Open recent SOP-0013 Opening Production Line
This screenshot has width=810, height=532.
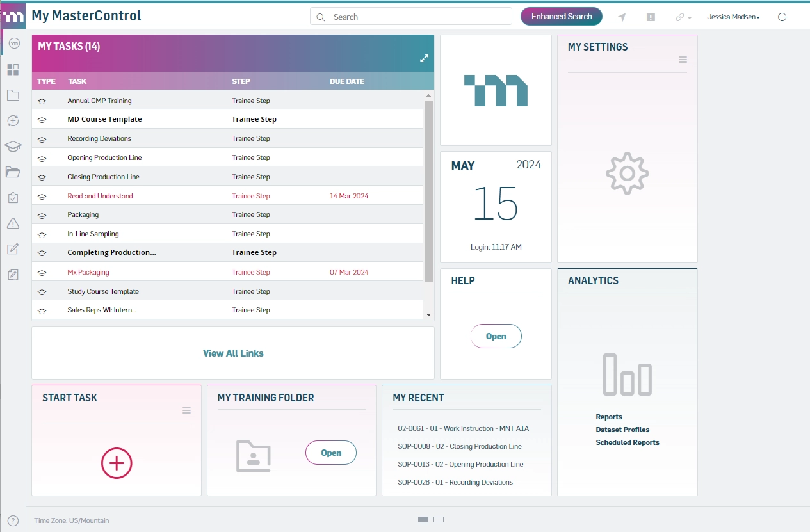[x=460, y=464]
